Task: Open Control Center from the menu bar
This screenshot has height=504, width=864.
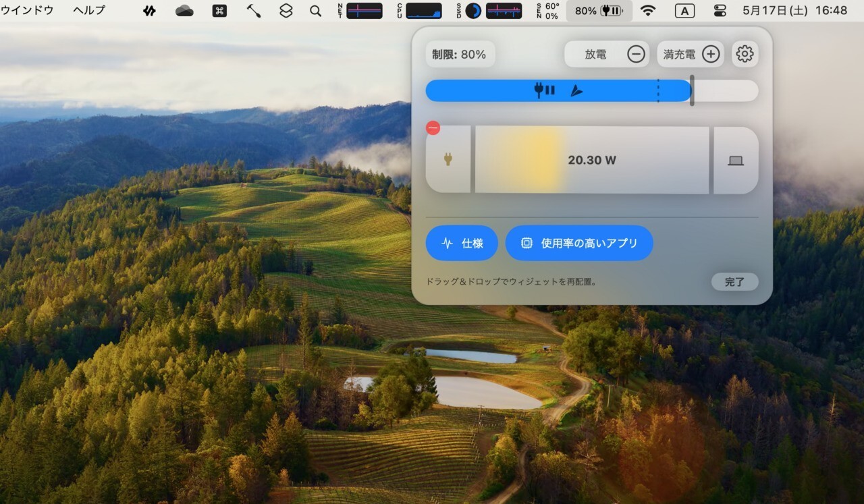Action: pos(720,11)
